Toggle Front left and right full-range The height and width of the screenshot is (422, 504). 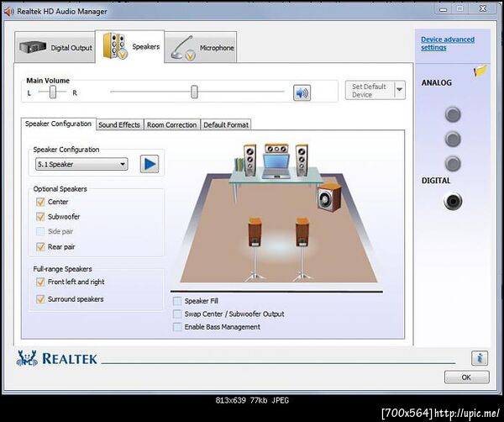point(40,282)
